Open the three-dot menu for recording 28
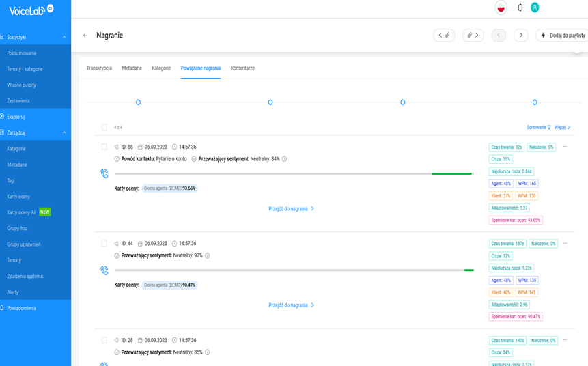Viewport: 588px width, 366px height. click(565, 340)
